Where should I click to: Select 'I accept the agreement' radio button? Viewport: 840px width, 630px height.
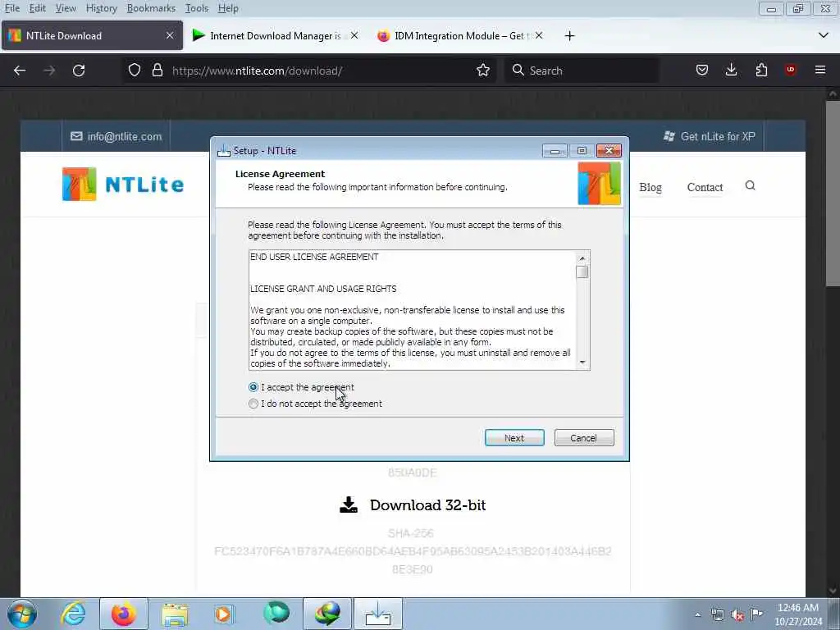click(x=253, y=387)
